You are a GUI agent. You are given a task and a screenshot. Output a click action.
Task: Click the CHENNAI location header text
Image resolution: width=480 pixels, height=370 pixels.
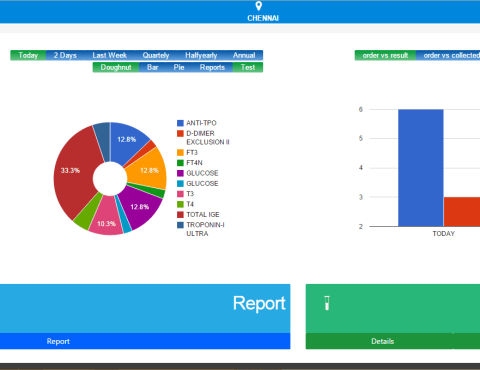pyautogui.click(x=263, y=18)
